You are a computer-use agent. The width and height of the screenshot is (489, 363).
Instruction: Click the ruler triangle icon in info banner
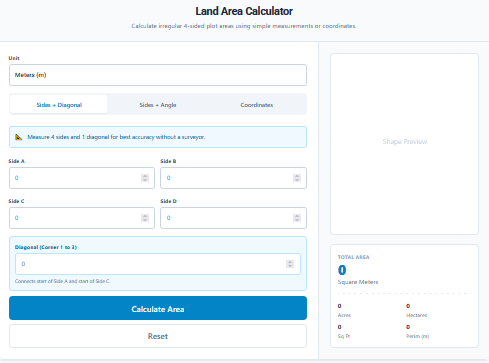click(x=19, y=137)
